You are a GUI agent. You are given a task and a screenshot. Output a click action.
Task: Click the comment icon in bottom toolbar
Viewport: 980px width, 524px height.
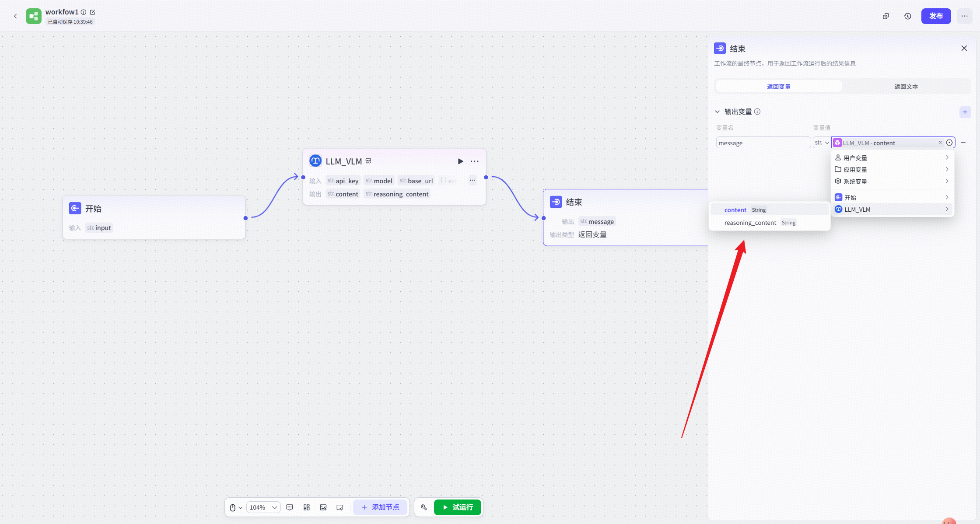point(290,507)
